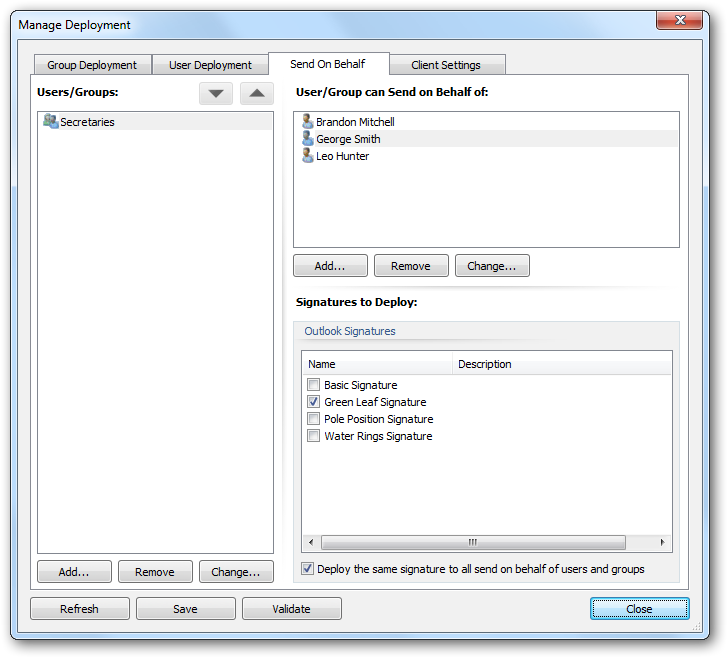The width and height of the screenshot is (728, 658).
Task: Select Brandon Mitchell in the list
Action: coord(487,122)
